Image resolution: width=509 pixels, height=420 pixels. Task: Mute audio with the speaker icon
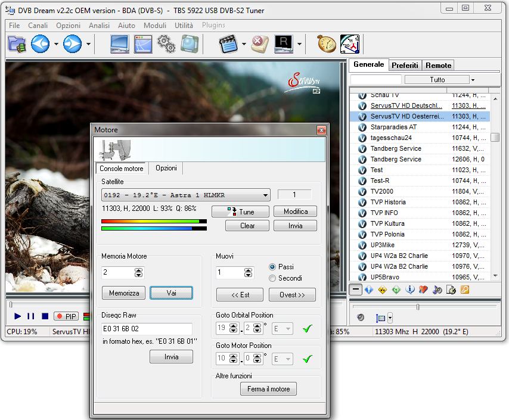361,318
